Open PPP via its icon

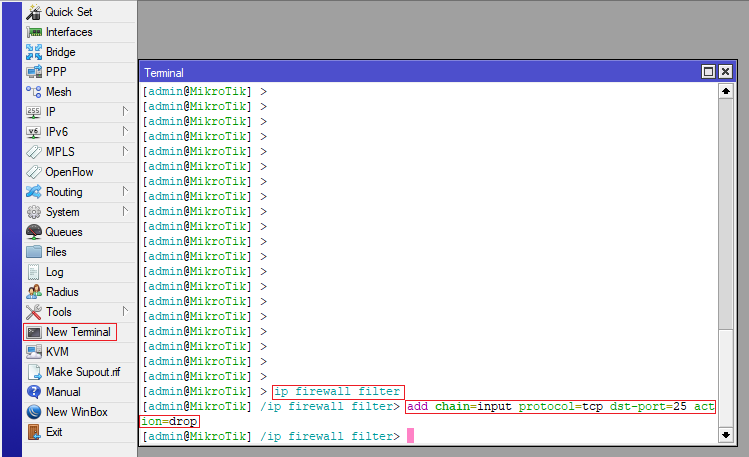click(34, 72)
